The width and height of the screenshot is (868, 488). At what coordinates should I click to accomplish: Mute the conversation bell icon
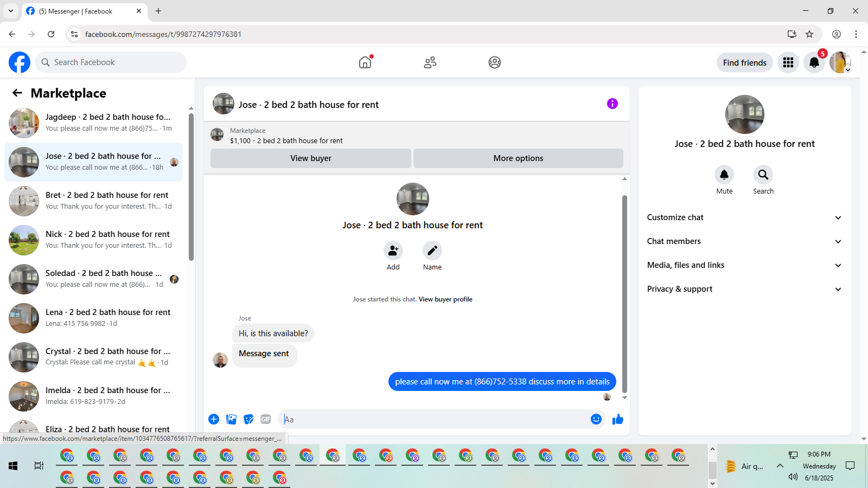pyautogui.click(x=724, y=175)
